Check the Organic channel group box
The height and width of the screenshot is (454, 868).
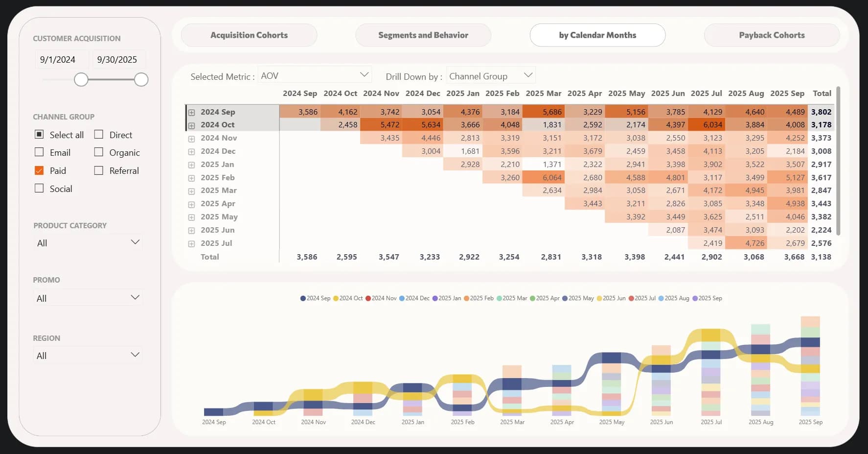99,152
